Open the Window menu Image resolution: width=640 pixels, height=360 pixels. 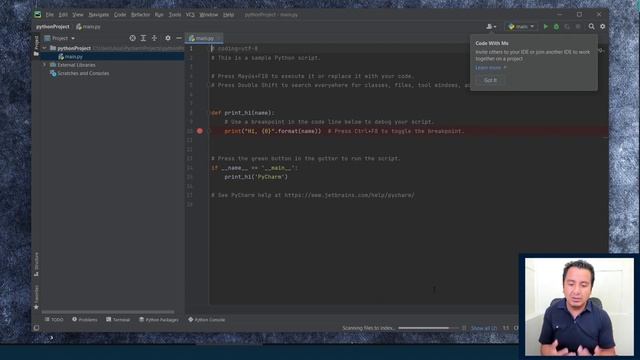(209, 15)
